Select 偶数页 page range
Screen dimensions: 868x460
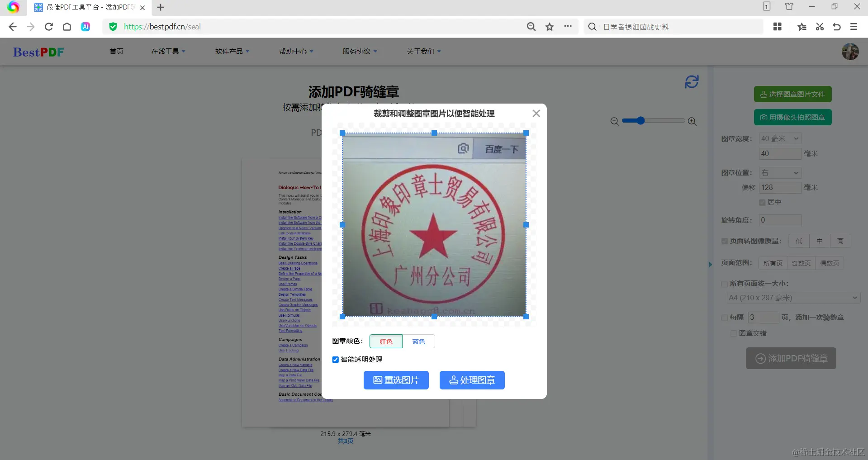click(830, 263)
